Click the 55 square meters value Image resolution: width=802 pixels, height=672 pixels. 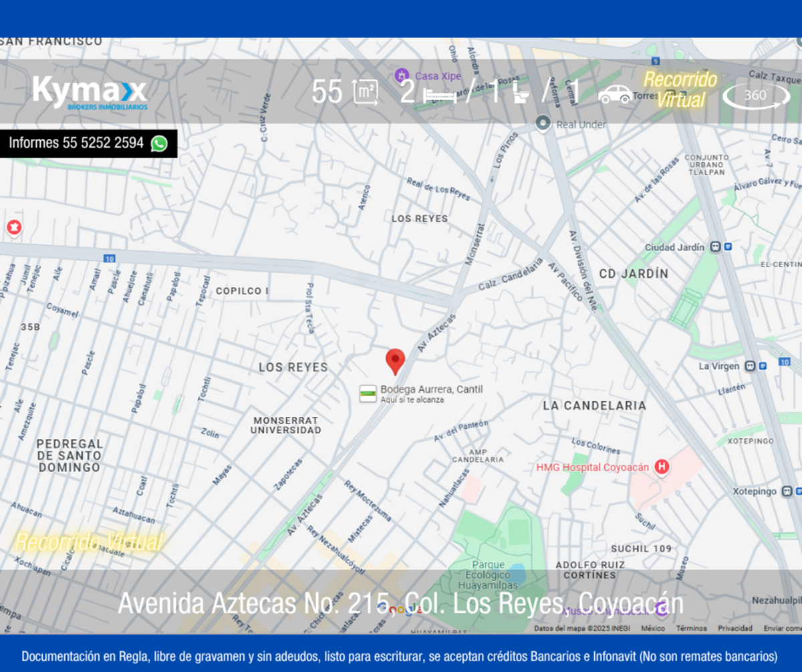(327, 92)
